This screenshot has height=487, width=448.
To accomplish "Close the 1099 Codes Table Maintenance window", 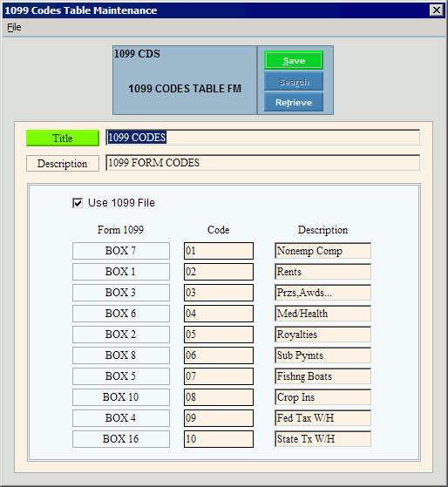I will coord(437,10).
